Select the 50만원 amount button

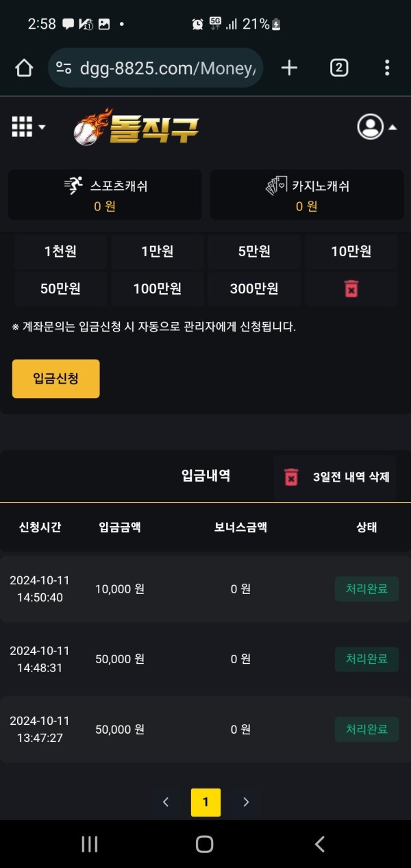[60, 288]
